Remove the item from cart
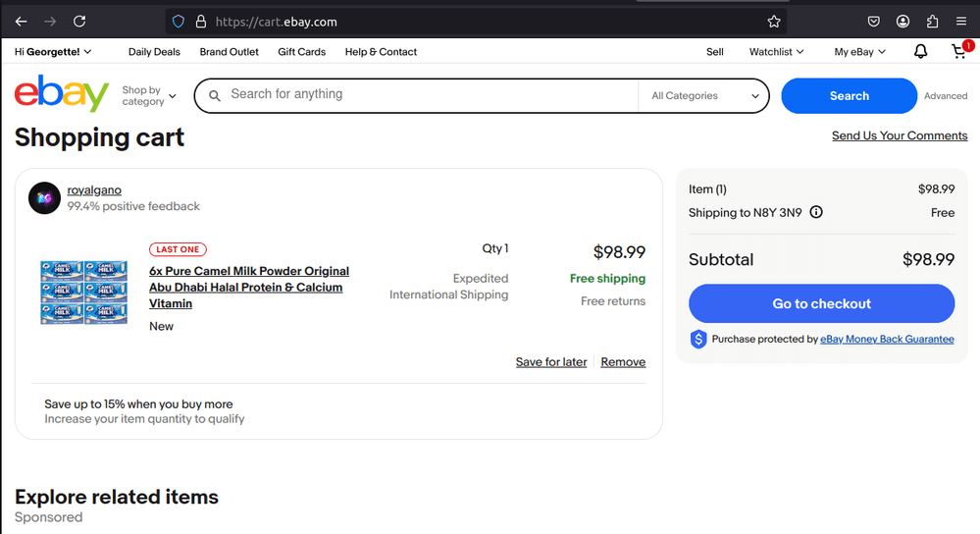The image size is (980, 534). pyautogui.click(x=623, y=361)
